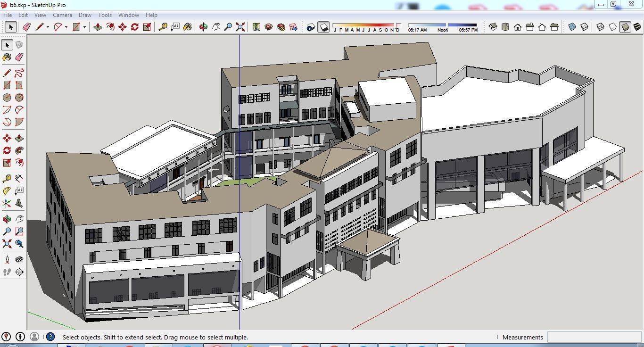Select the Walk tool in the left palette
Screen dimensions: 644x347
pyautogui.click(x=7, y=272)
